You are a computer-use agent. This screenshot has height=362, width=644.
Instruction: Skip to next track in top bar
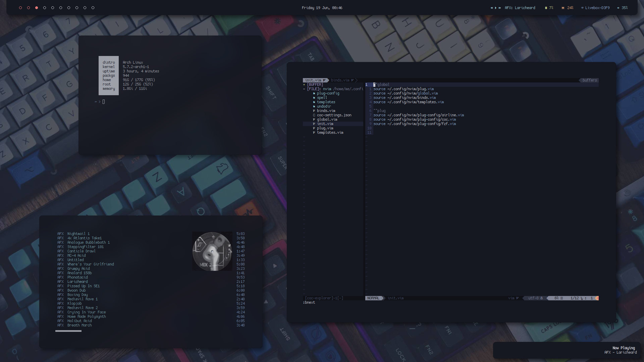click(500, 8)
